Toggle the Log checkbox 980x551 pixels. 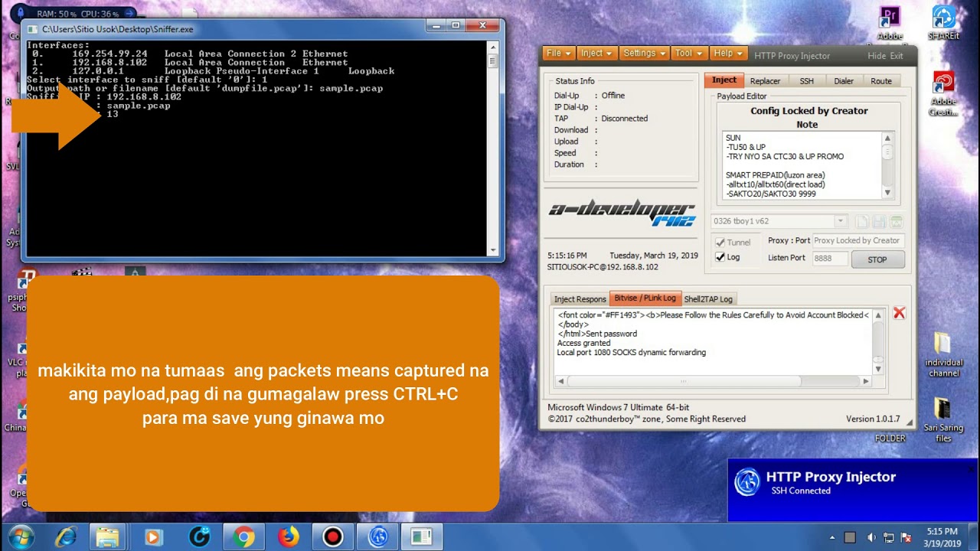pos(720,257)
